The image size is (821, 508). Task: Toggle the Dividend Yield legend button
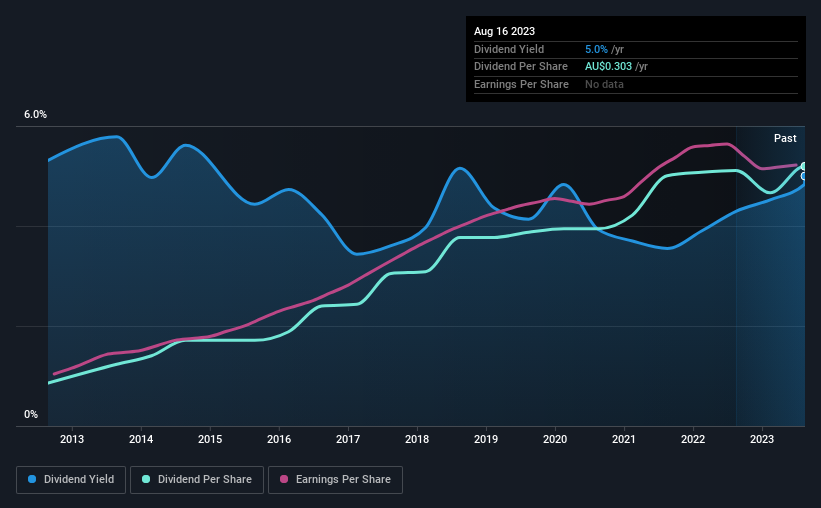71,480
